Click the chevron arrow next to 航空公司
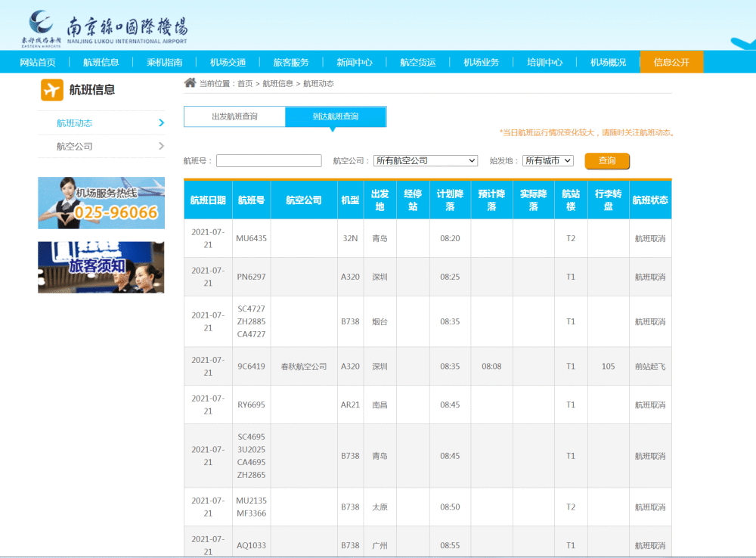This screenshot has width=756, height=558. (x=161, y=146)
